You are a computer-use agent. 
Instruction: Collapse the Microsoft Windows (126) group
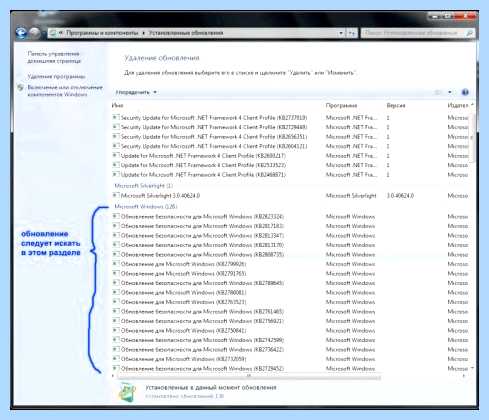pos(146,206)
